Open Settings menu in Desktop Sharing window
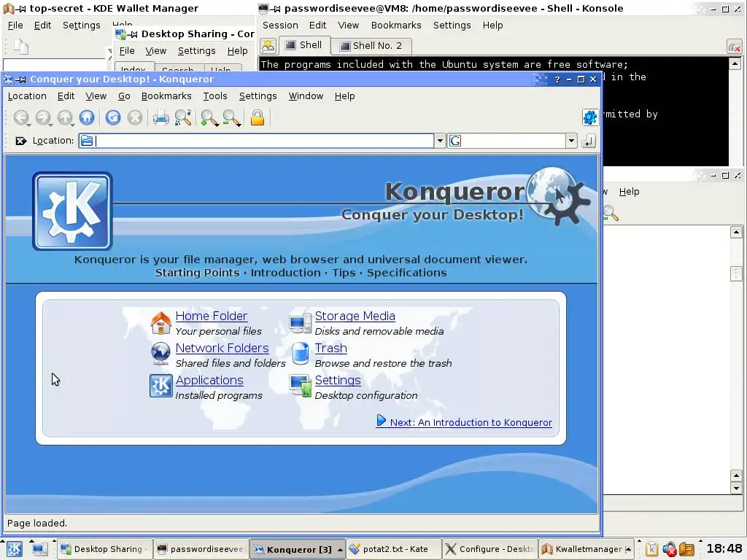Viewport: 747px width, 560px height. tap(196, 51)
